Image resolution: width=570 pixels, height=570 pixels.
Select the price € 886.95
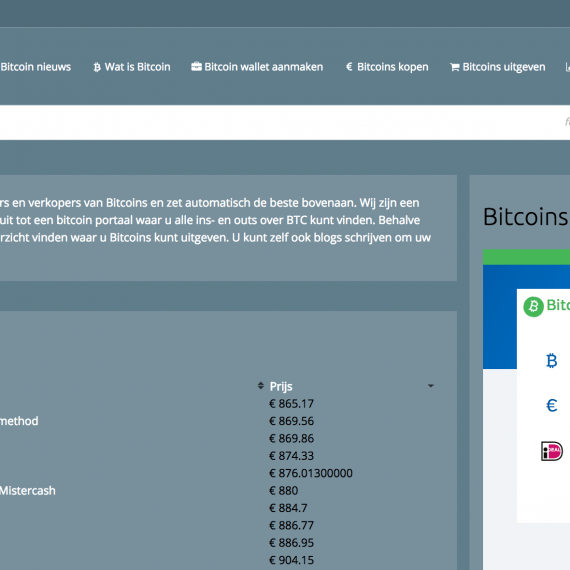click(x=291, y=543)
